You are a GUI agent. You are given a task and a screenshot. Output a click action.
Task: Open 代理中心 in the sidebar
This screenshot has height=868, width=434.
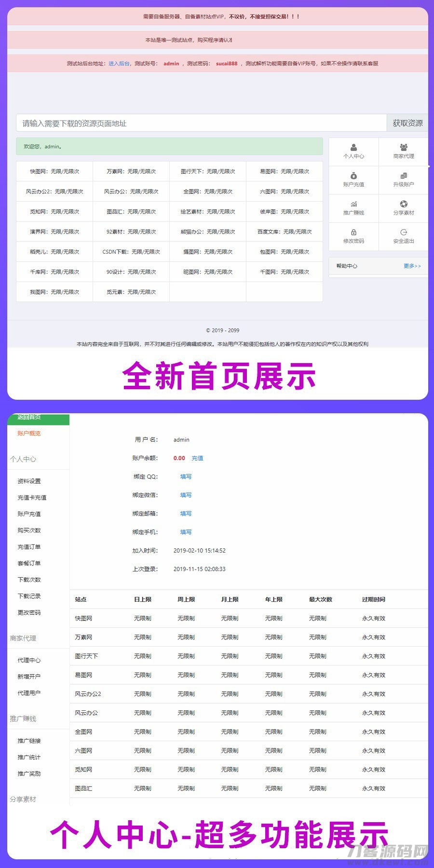pyautogui.click(x=29, y=660)
